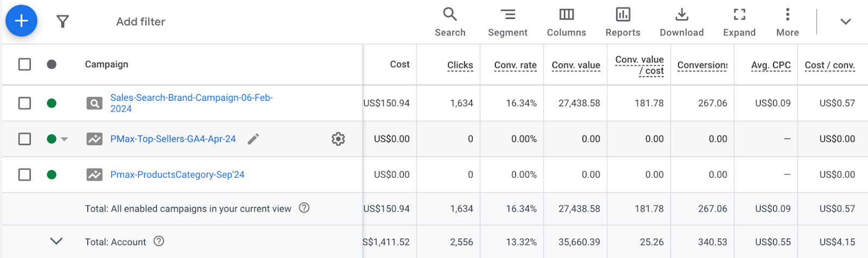Open Search in the table toolbar

click(450, 22)
